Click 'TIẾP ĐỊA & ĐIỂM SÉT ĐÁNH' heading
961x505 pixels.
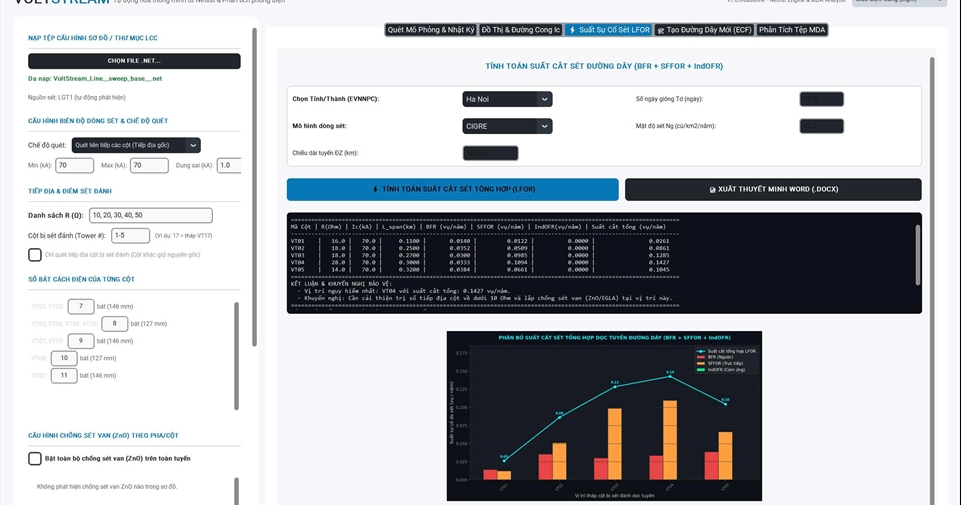[x=70, y=191]
